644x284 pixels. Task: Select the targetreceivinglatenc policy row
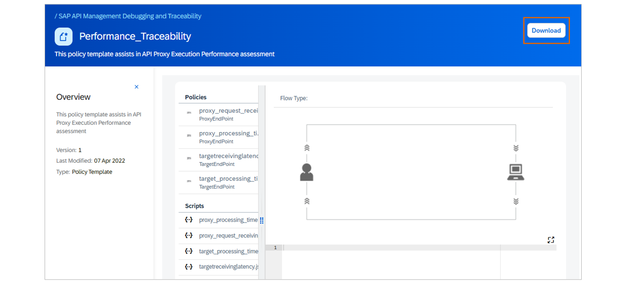(x=219, y=160)
